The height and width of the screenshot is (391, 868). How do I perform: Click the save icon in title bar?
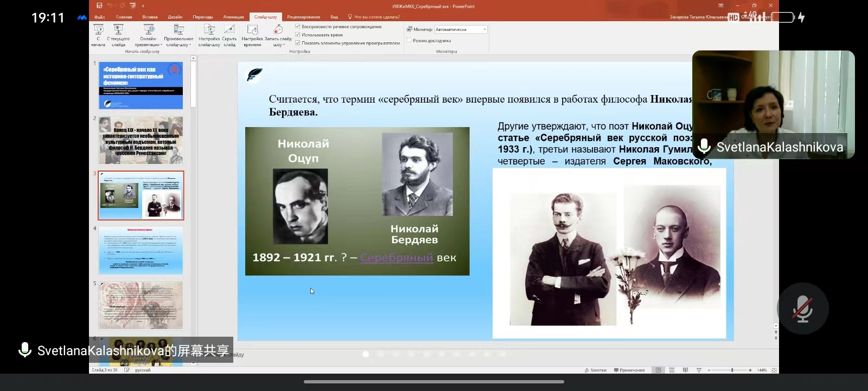click(x=99, y=6)
